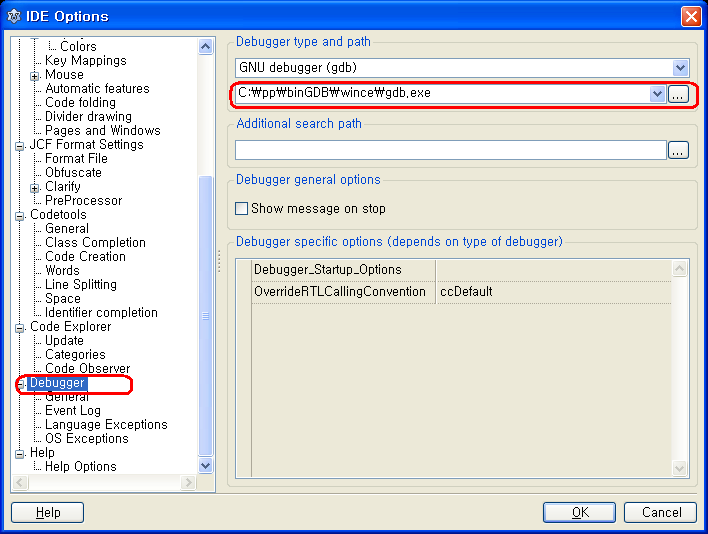Expand the Mouse tree node
The width and height of the screenshot is (708, 534).
point(35,76)
